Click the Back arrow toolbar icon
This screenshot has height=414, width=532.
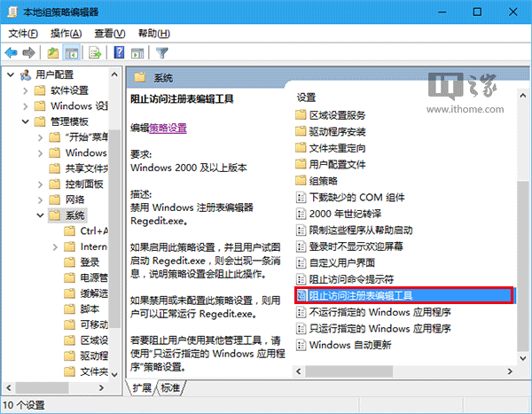click(x=12, y=52)
